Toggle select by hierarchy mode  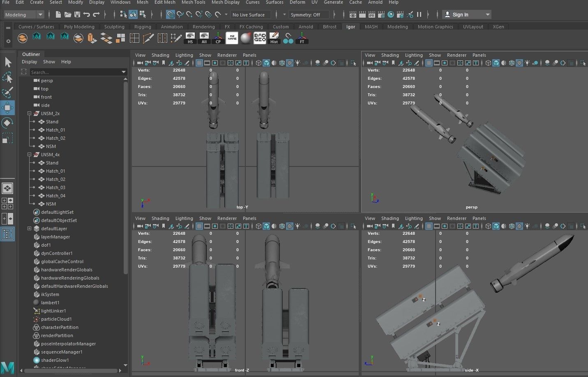pyautogui.click(x=123, y=15)
